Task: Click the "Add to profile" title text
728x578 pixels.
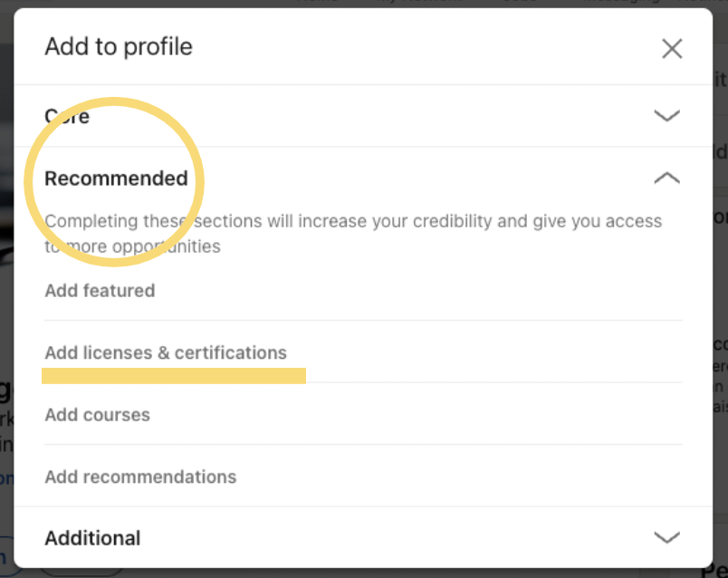Action: (x=118, y=46)
